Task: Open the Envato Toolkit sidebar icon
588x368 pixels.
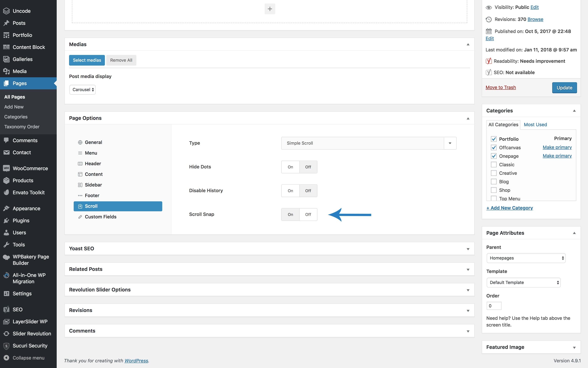Action: point(6,192)
